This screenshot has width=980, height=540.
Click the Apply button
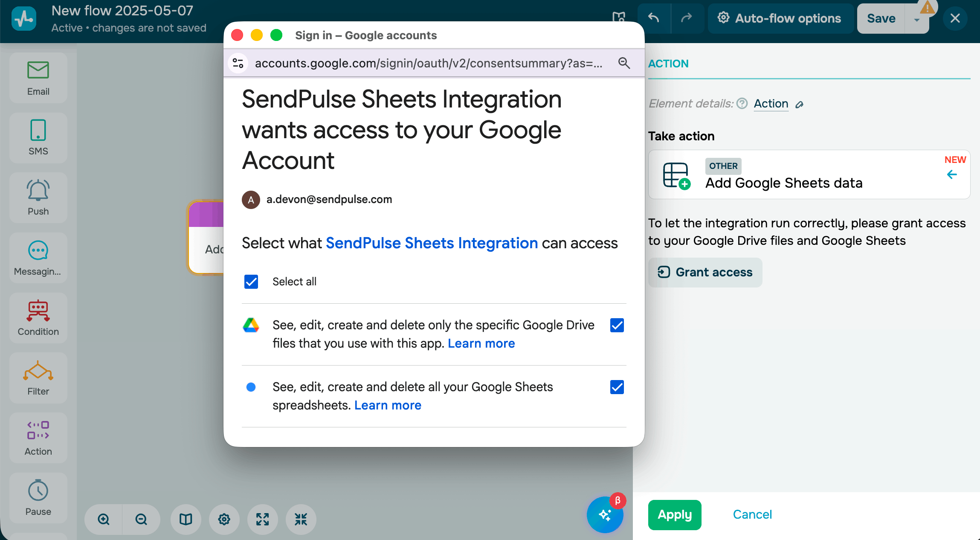(675, 514)
